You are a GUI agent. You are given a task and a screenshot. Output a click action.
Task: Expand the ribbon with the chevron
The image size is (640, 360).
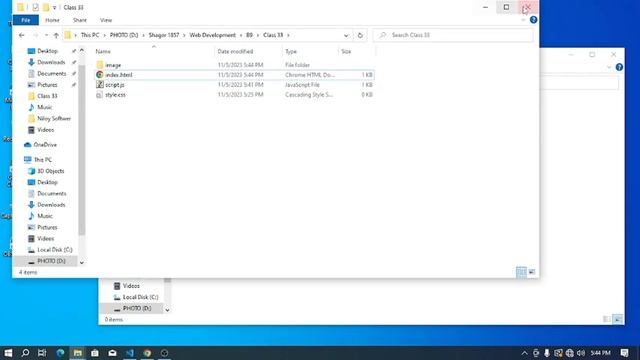[x=523, y=20]
